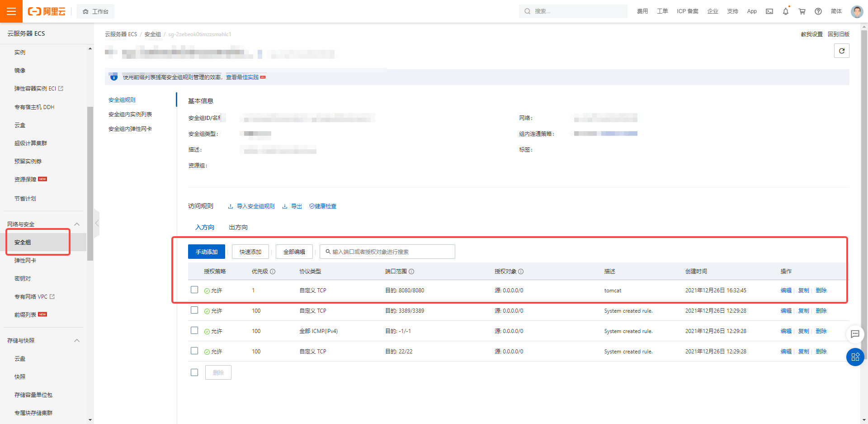Switch to the 出方向 tab
This screenshot has width=868, height=424.
[238, 227]
